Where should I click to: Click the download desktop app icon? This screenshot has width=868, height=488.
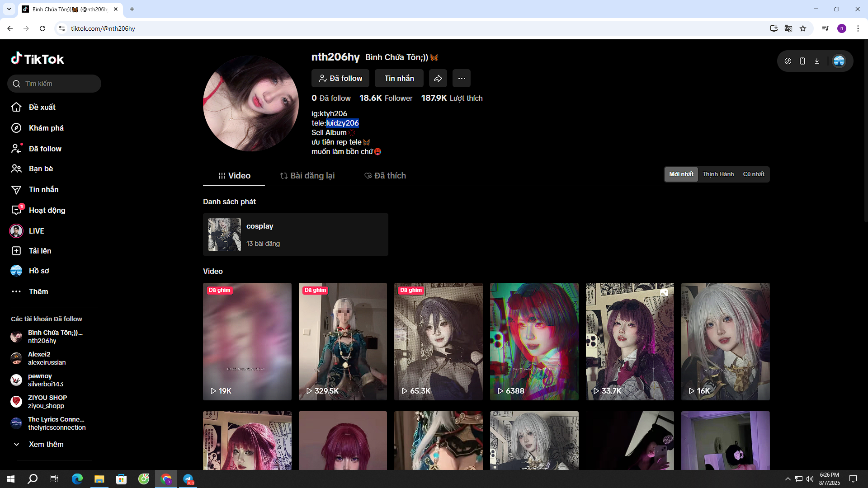pos(817,61)
